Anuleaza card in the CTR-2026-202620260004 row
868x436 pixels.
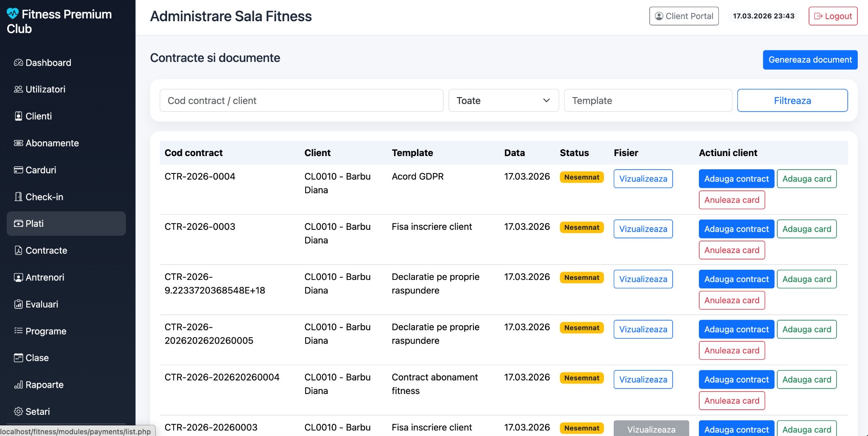point(732,401)
